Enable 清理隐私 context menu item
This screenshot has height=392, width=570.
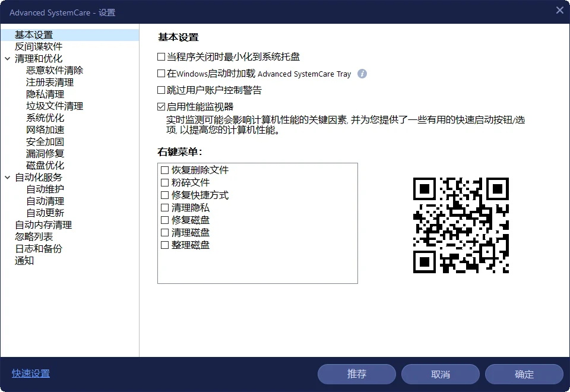(x=164, y=208)
